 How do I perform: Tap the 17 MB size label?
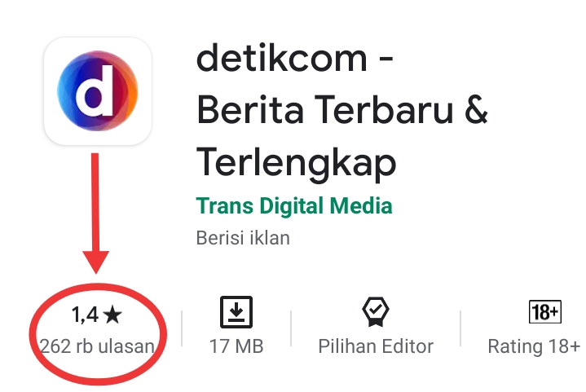[x=236, y=346]
